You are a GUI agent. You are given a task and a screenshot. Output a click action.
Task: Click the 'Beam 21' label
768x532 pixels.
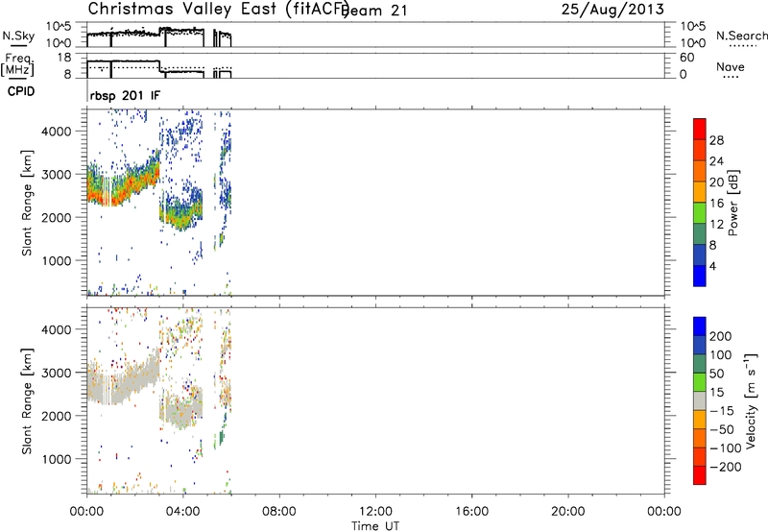click(x=375, y=11)
